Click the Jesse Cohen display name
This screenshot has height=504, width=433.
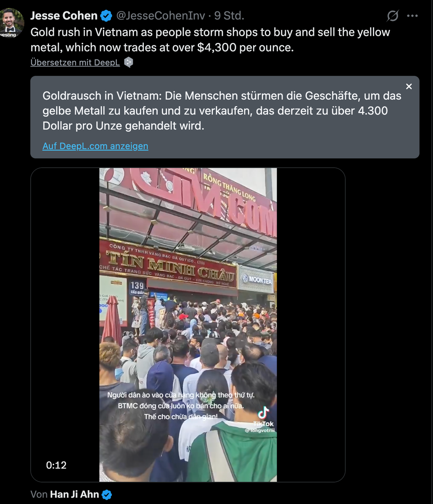pos(64,16)
